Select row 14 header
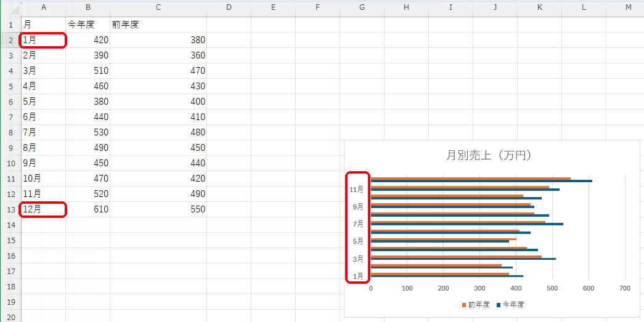The image size is (644, 322). coord(10,225)
